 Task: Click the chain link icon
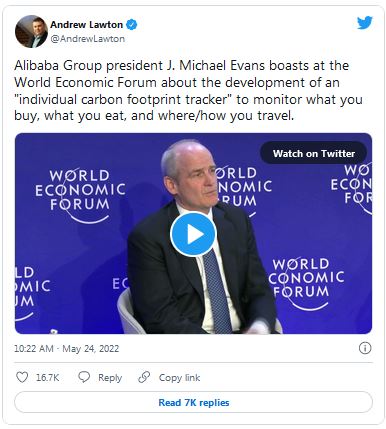coord(144,377)
